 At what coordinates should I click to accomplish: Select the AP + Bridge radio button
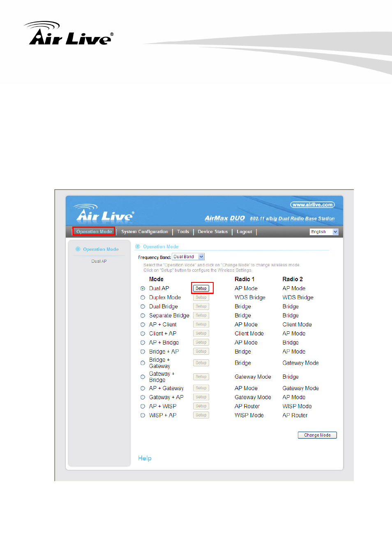(143, 343)
